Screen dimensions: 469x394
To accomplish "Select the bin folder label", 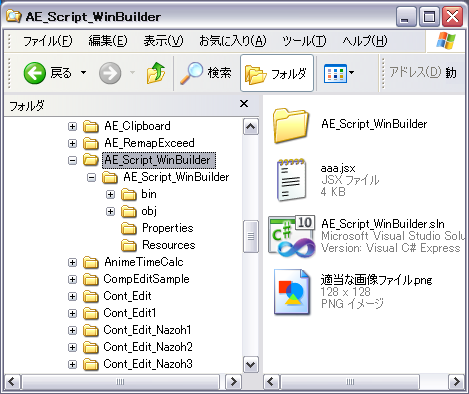I will pos(149,194).
